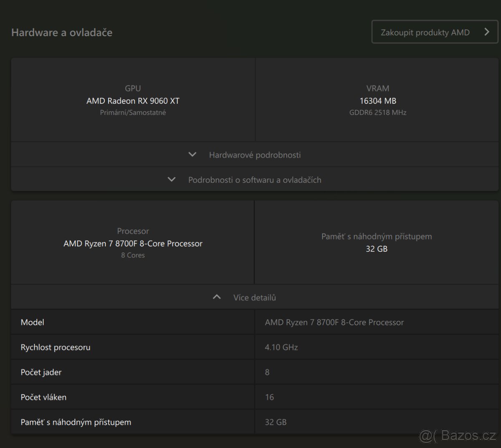This screenshot has height=448, width=501.
Task: Select the Počet vláken row label
Action: point(43,397)
